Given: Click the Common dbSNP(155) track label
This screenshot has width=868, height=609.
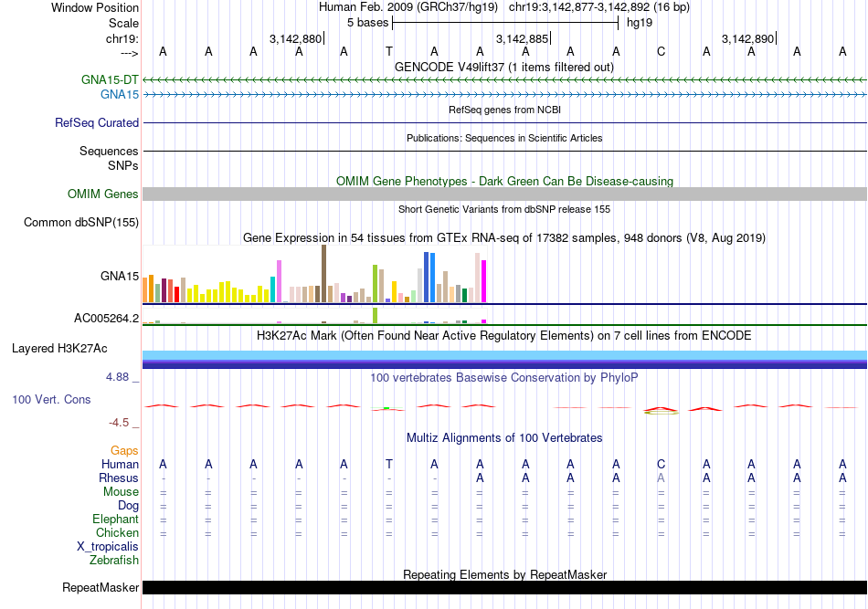Looking at the screenshot, I should point(81,223).
